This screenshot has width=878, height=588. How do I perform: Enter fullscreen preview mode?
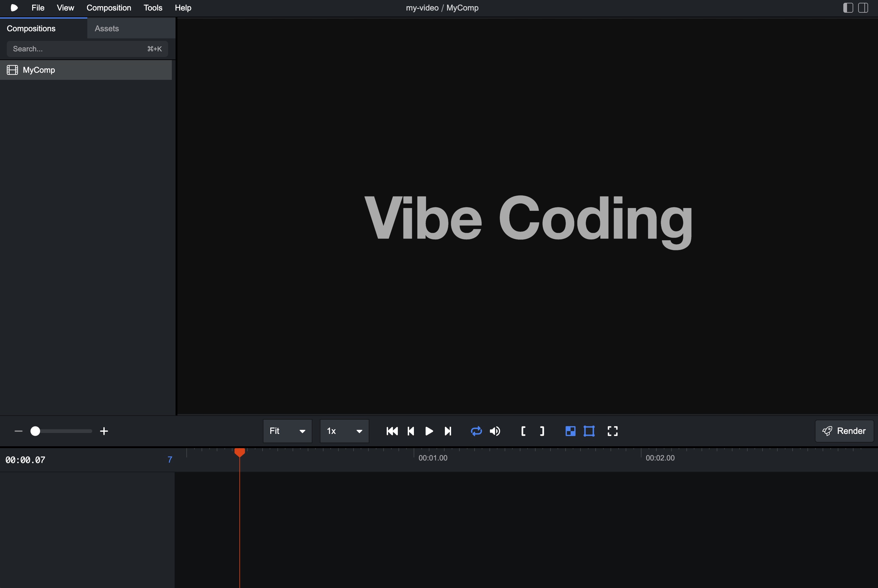pos(612,431)
